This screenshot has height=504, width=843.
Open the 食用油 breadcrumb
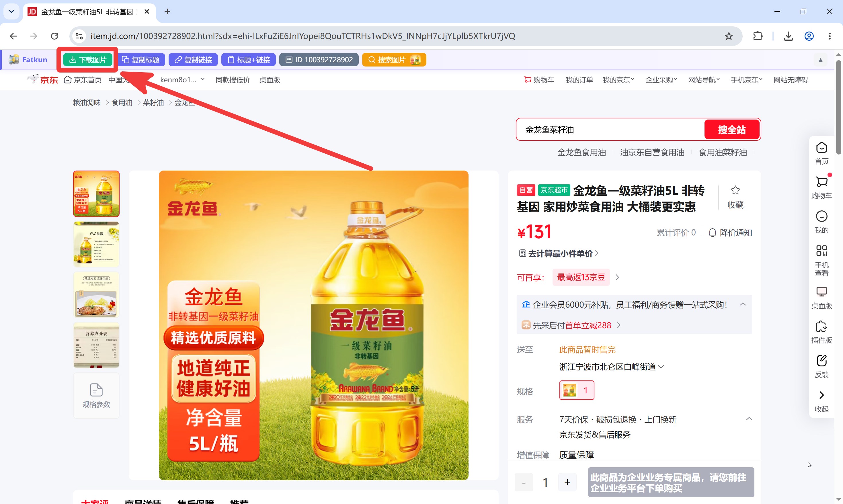(x=122, y=103)
